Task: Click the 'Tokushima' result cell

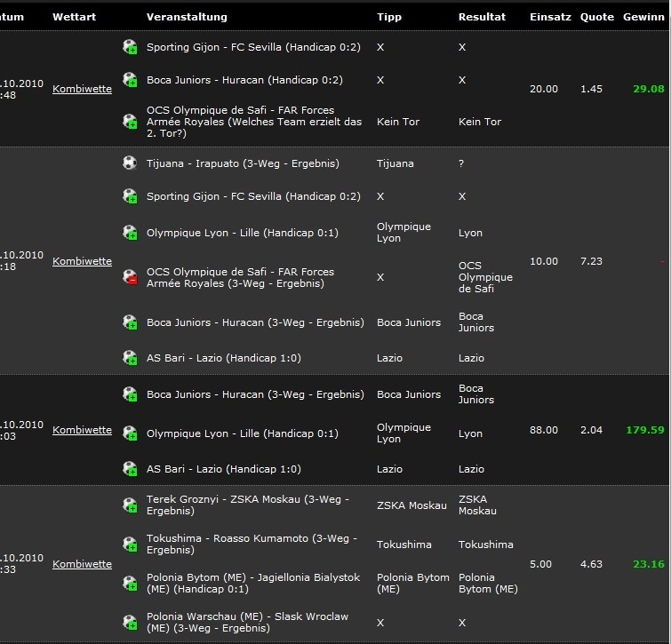Action: [486, 545]
